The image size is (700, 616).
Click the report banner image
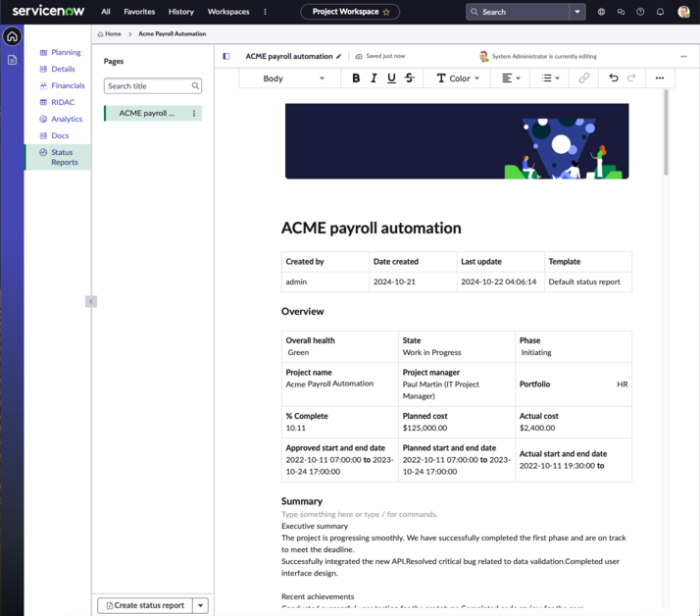click(457, 141)
